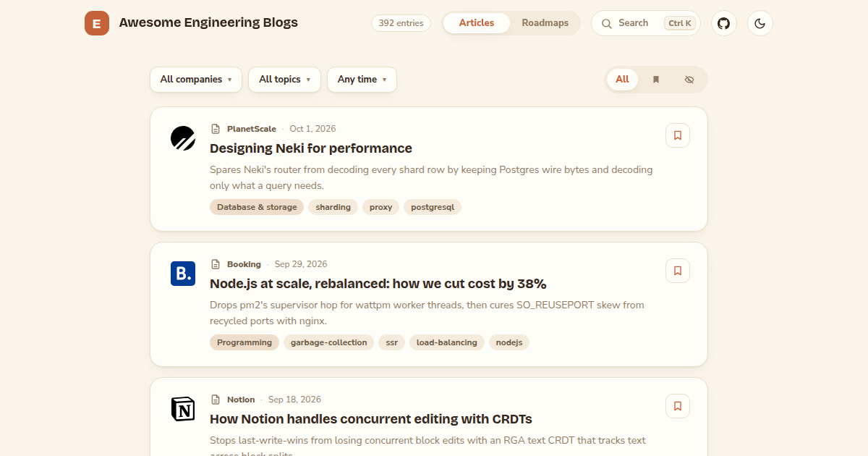Switch to the Articles tab
The height and width of the screenshot is (456, 868).
coord(477,23)
